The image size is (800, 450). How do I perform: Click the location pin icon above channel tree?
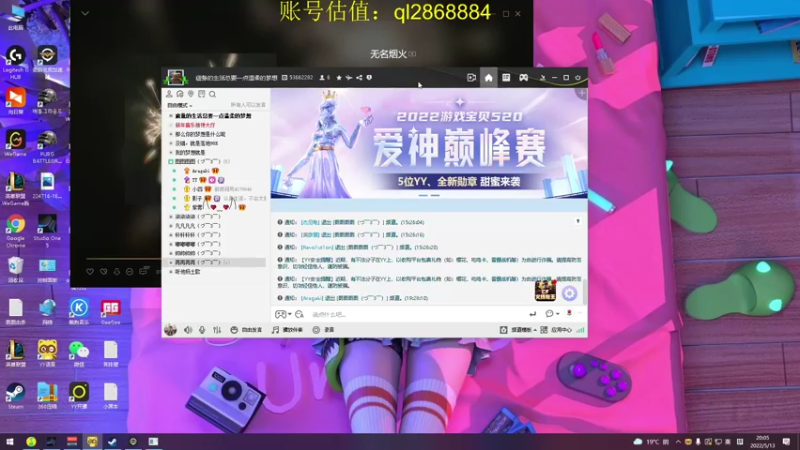tap(191, 94)
